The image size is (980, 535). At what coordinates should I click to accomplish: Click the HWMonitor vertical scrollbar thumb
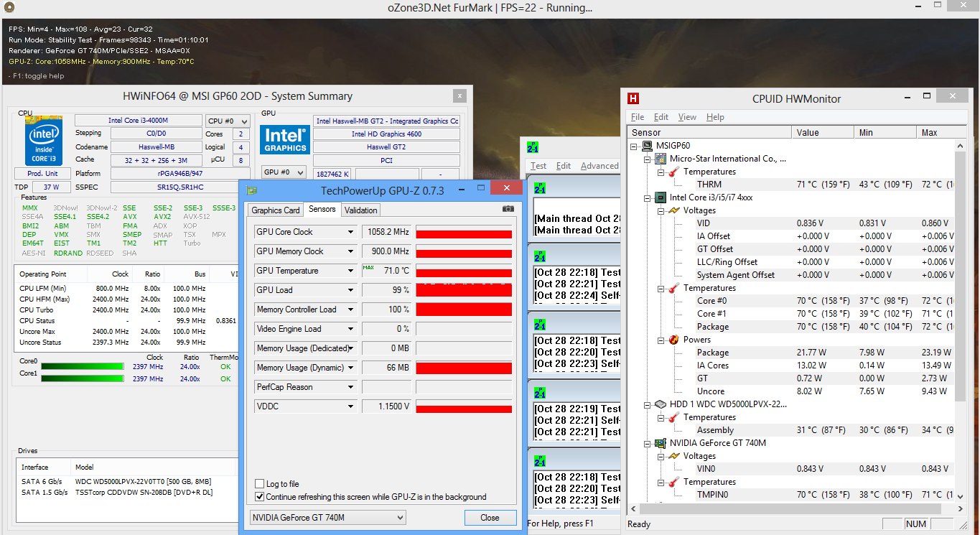[960, 276]
